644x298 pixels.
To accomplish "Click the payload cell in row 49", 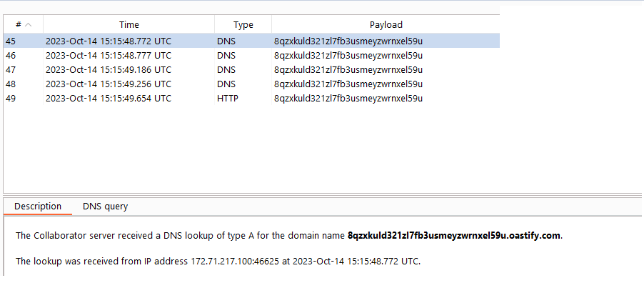I will (348, 99).
